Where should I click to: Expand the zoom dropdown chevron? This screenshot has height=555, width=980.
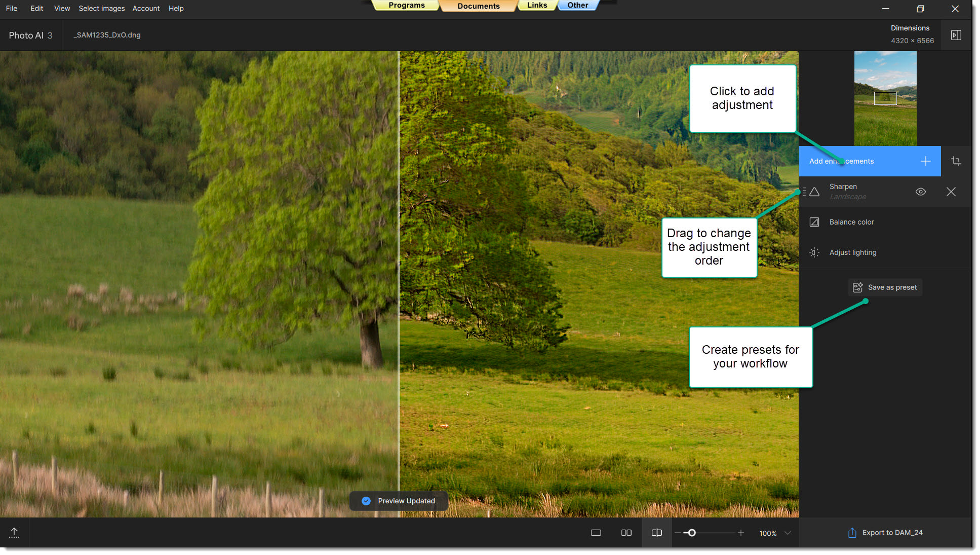click(788, 533)
